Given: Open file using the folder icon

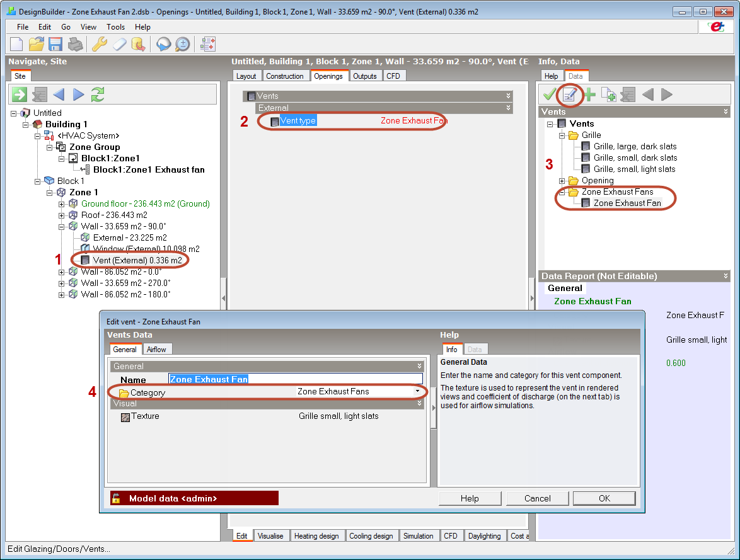Looking at the screenshot, I should click(37, 44).
